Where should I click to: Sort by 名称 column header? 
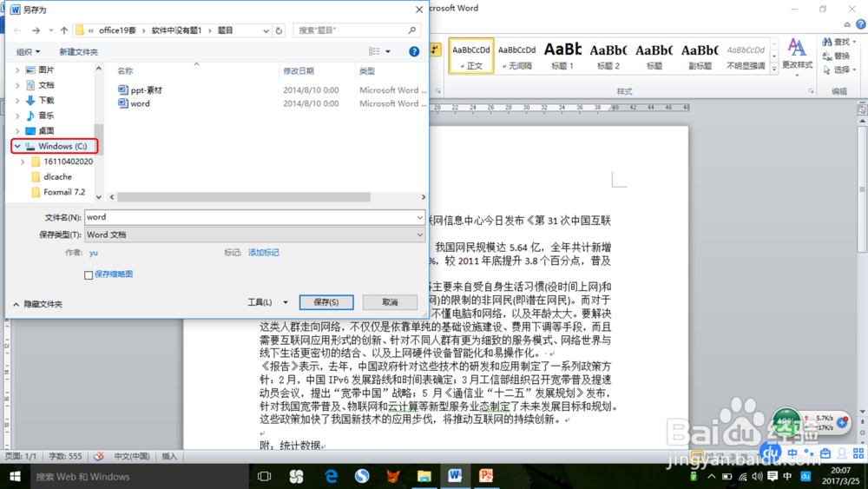pyautogui.click(x=125, y=71)
